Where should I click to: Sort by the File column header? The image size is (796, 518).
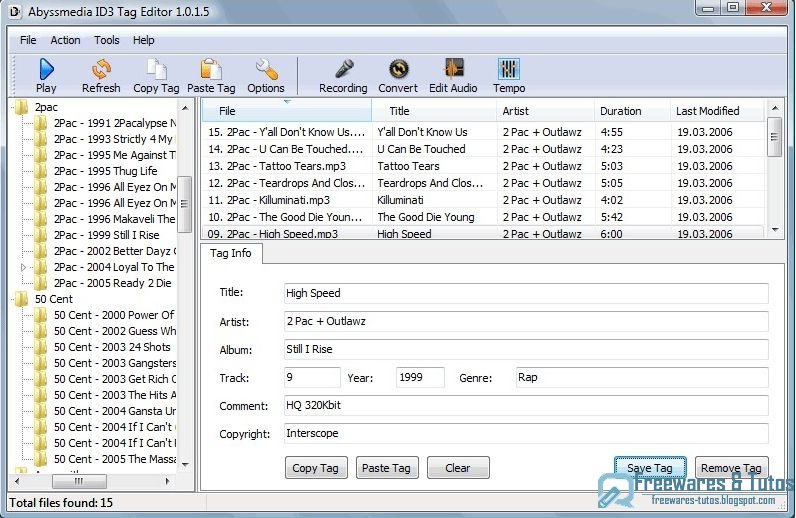287,111
